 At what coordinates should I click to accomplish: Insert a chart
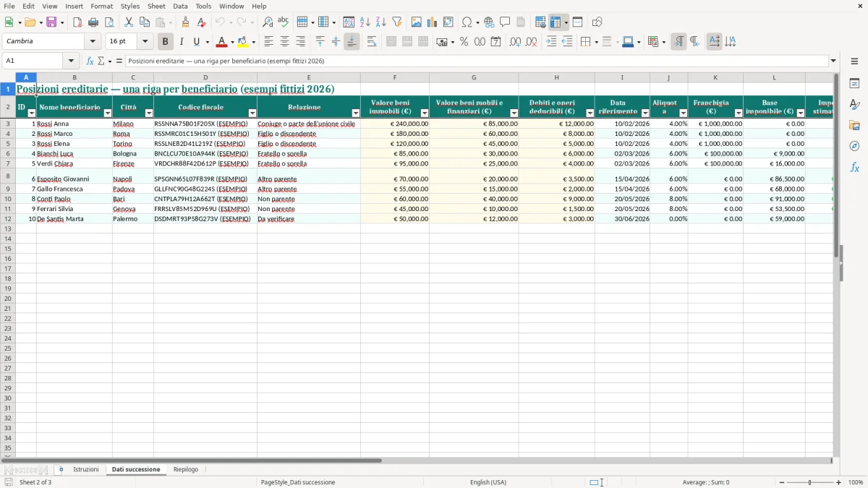(x=433, y=22)
